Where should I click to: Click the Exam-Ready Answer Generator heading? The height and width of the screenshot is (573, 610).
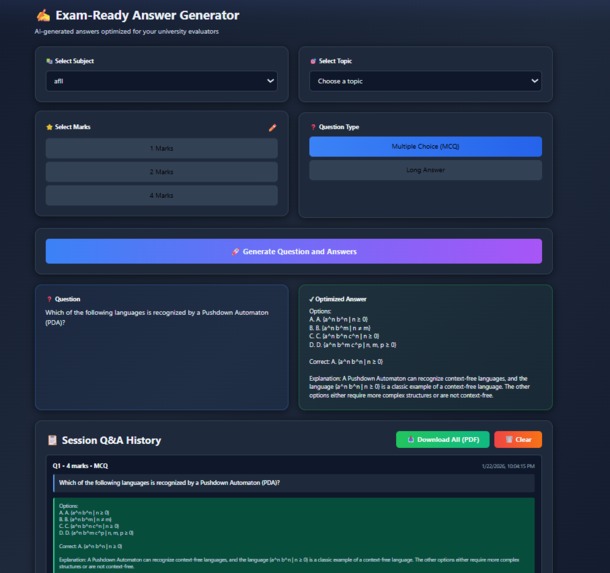(147, 15)
